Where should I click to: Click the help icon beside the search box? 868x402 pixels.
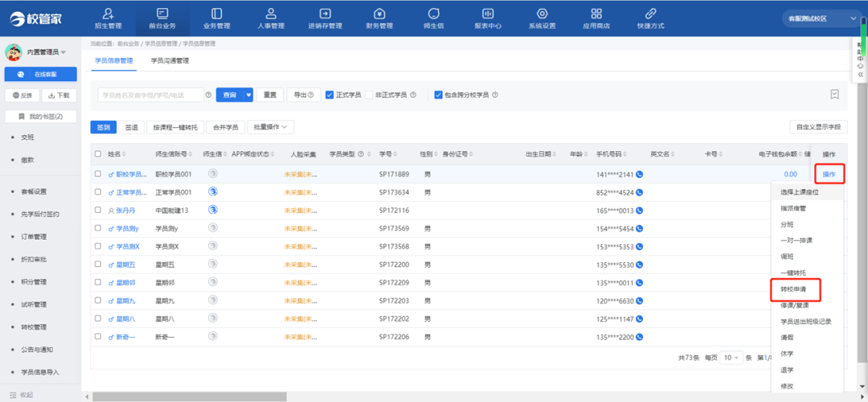click(x=208, y=95)
